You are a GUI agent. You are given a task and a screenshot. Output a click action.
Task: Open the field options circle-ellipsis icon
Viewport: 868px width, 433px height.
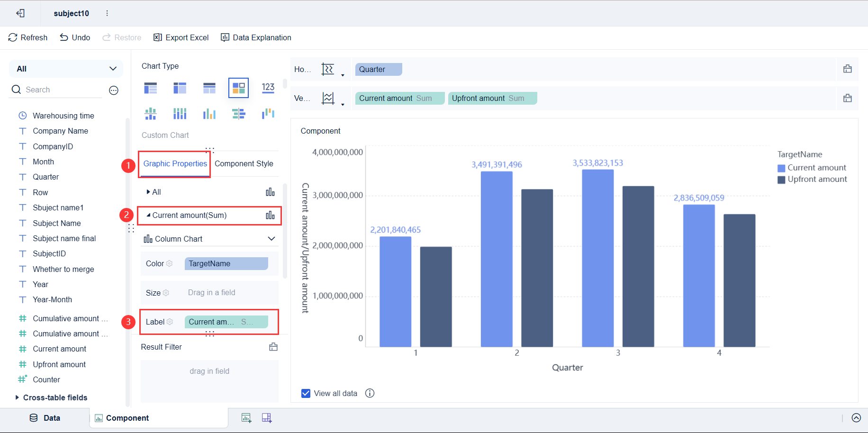click(114, 90)
